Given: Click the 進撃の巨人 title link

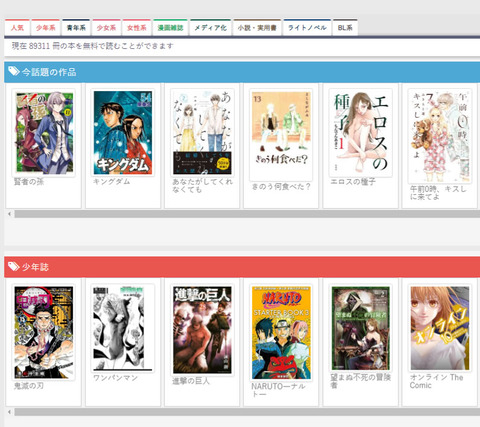Looking at the screenshot, I should coord(191,381).
